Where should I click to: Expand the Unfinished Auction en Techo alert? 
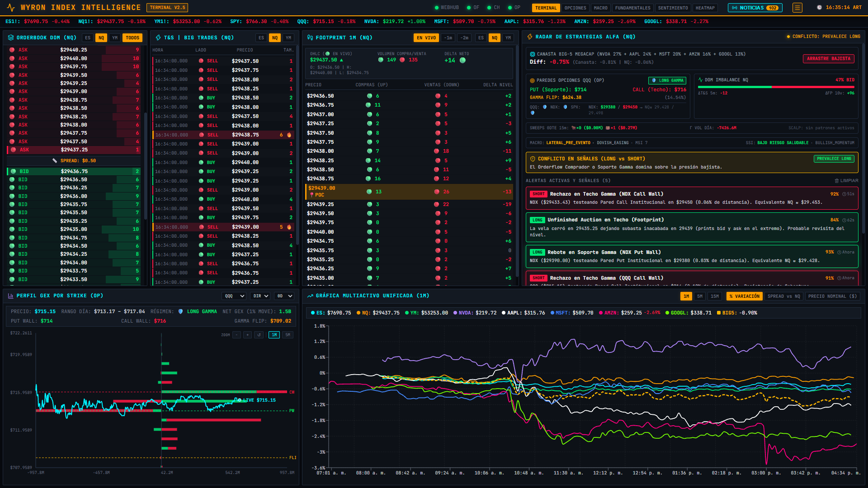tap(692, 227)
